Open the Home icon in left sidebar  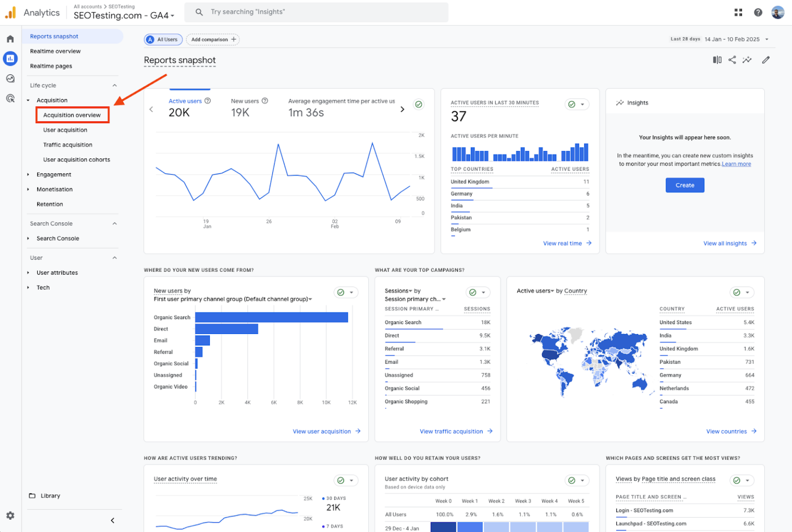point(10,38)
